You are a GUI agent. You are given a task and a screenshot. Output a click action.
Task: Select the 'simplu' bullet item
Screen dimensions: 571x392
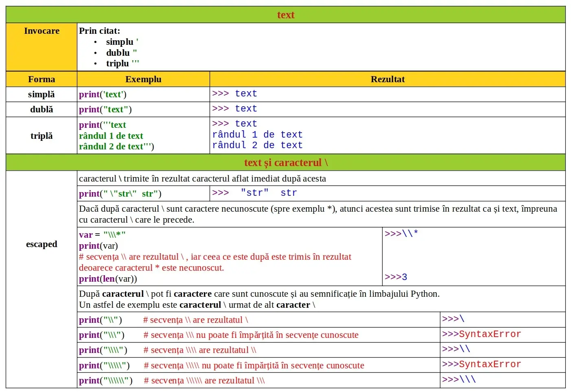(122, 42)
